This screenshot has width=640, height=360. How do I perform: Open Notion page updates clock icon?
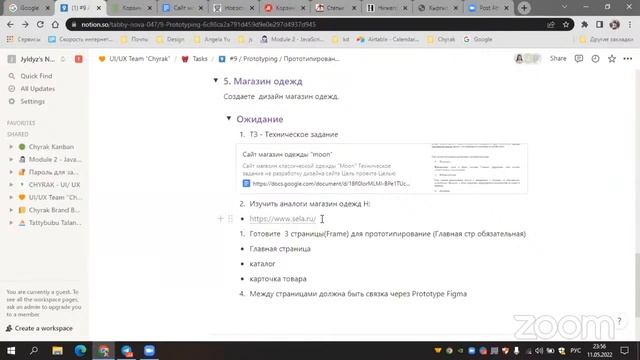[x=596, y=59]
